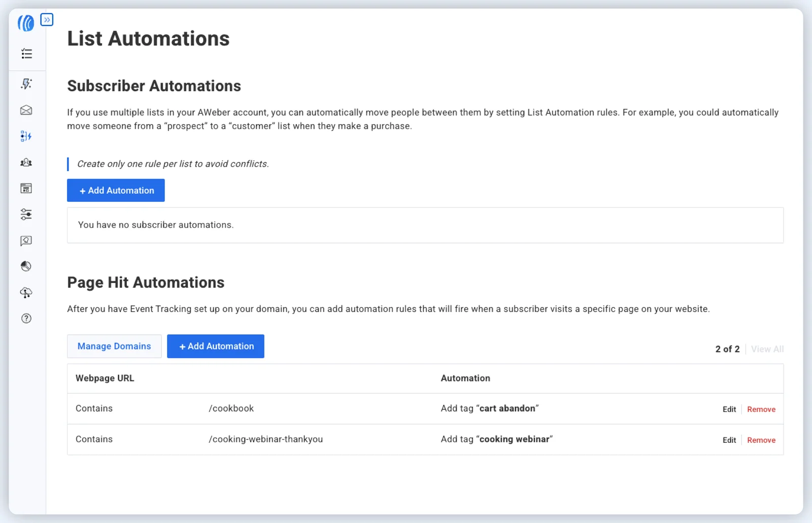Remove the /cookbook automation

pyautogui.click(x=761, y=409)
